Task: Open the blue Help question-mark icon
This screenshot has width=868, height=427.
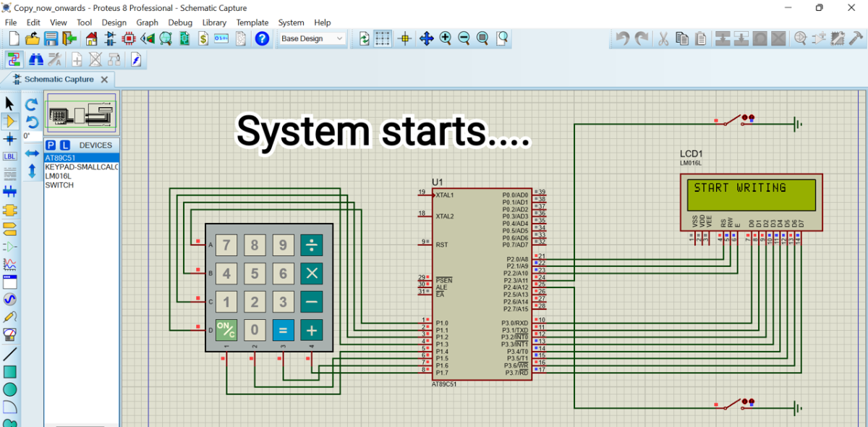Action: 263,38
